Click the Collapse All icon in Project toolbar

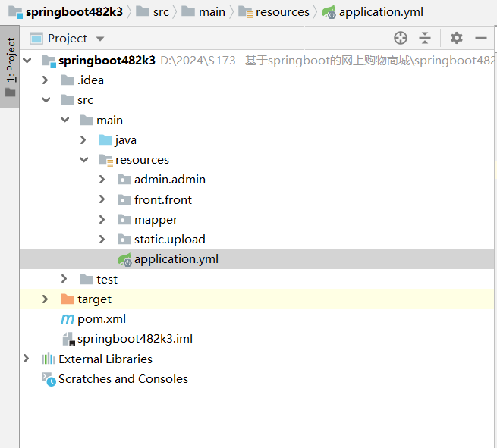pyautogui.click(x=425, y=38)
